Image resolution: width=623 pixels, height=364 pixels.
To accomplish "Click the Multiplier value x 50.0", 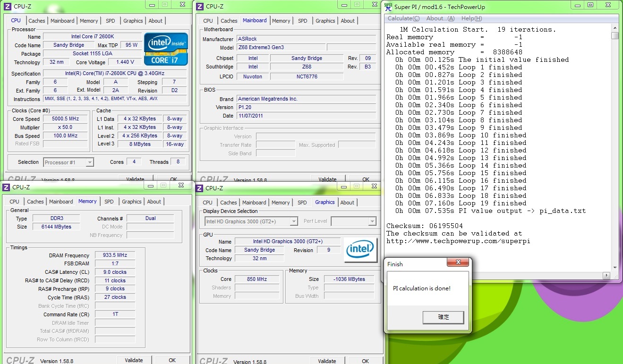I will [65, 127].
